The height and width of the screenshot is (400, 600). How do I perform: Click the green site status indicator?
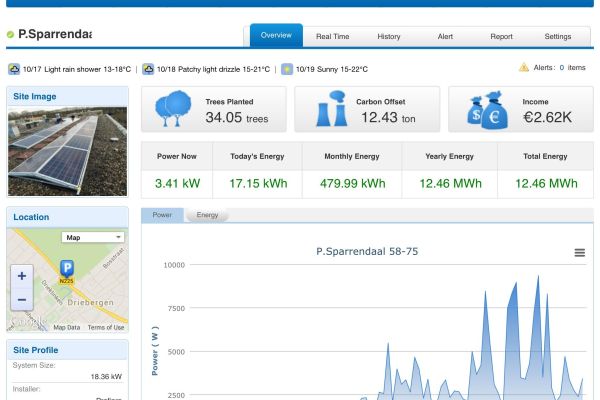tap(10, 35)
